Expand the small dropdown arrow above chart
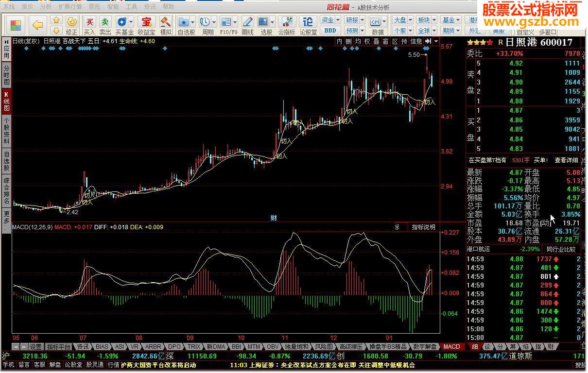The height and width of the screenshot is (373, 588). click(x=436, y=41)
